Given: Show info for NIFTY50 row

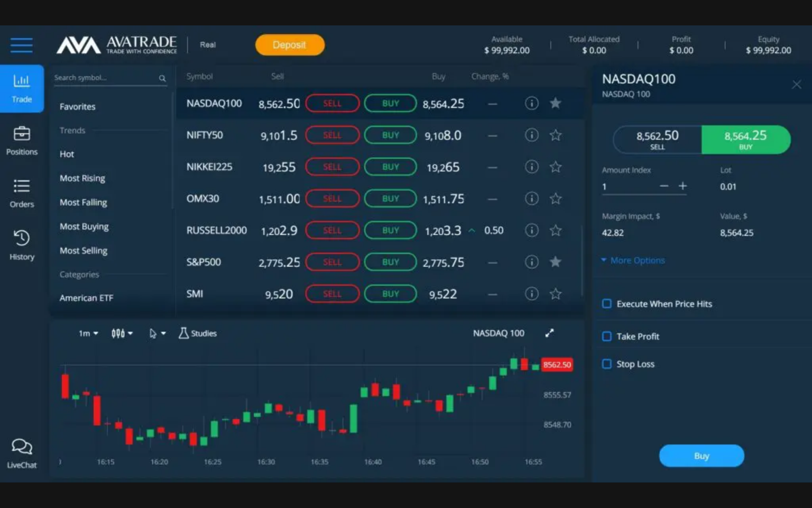Looking at the screenshot, I should click(x=531, y=135).
